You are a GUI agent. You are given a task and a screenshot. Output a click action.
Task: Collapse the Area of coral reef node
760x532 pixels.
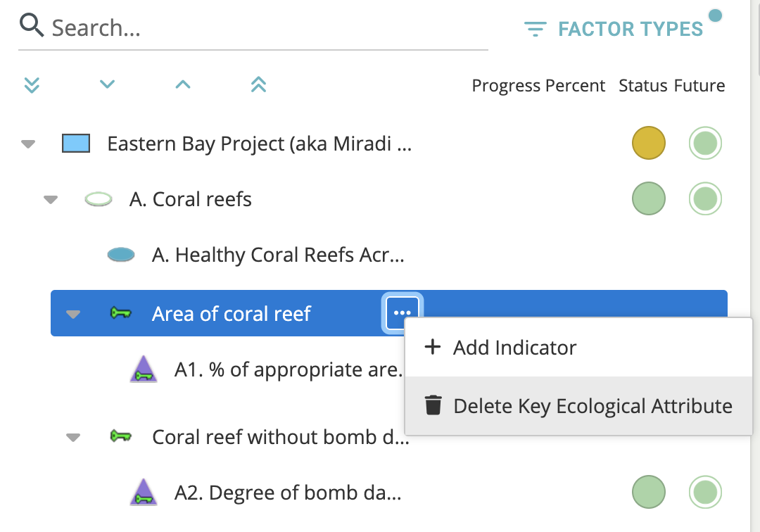72,314
